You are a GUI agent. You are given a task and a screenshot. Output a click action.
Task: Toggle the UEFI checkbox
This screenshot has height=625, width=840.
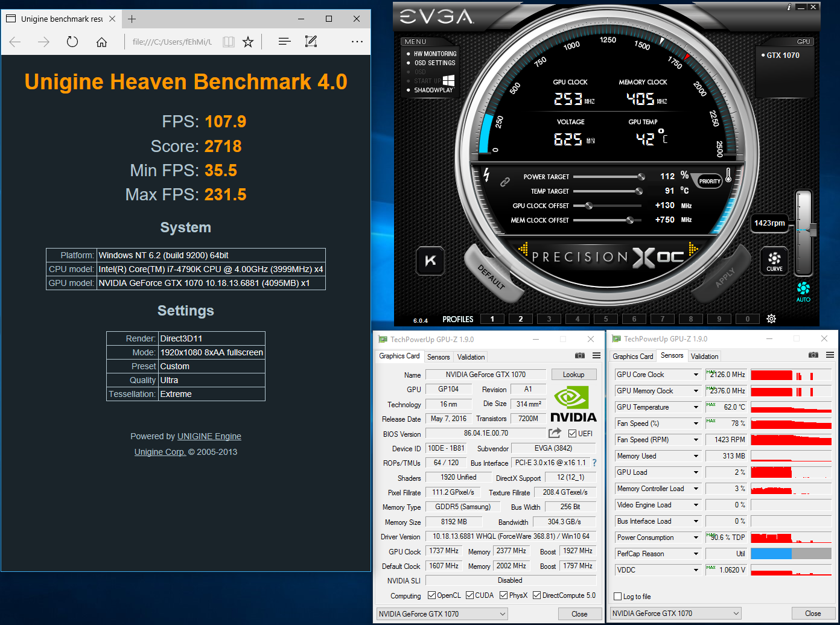click(x=572, y=433)
